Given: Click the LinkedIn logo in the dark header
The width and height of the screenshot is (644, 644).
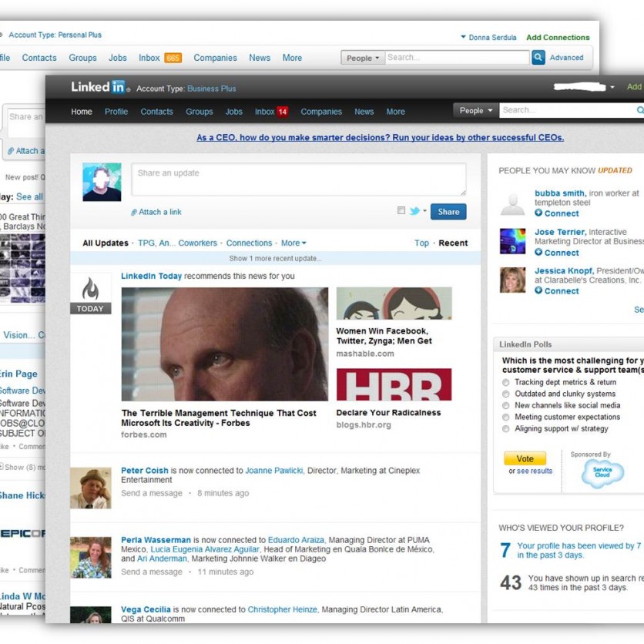Looking at the screenshot, I should [x=98, y=87].
